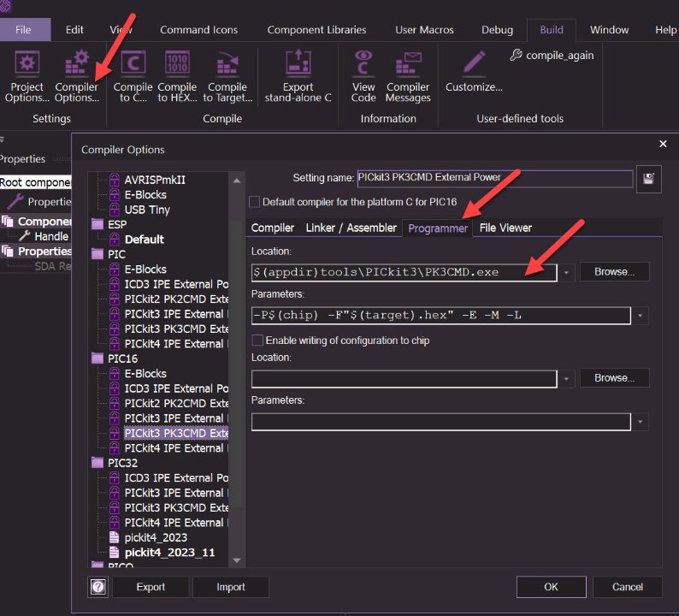Select pickit4_2023_11 file entry

coord(169,553)
